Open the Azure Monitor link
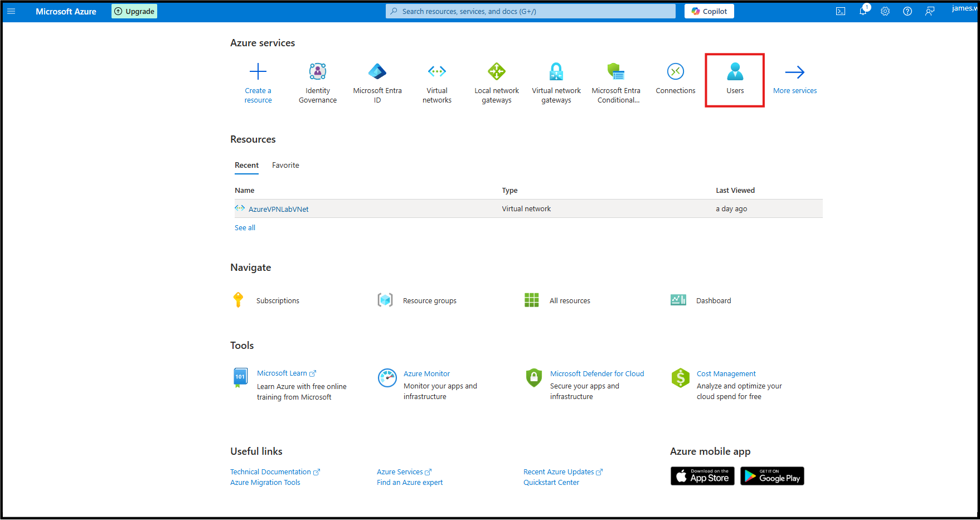Image resolution: width=980 pixels, height=520 pixels. click(x=426, y=373)
